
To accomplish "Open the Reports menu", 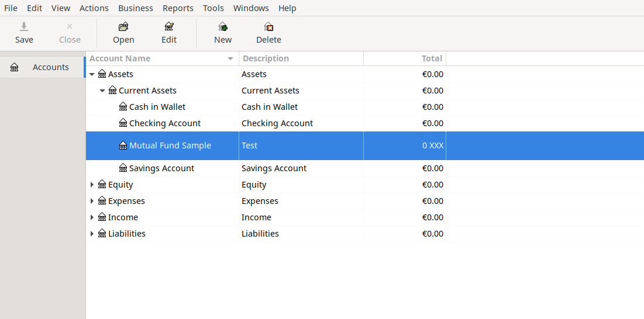I will (x=178, y=8).
